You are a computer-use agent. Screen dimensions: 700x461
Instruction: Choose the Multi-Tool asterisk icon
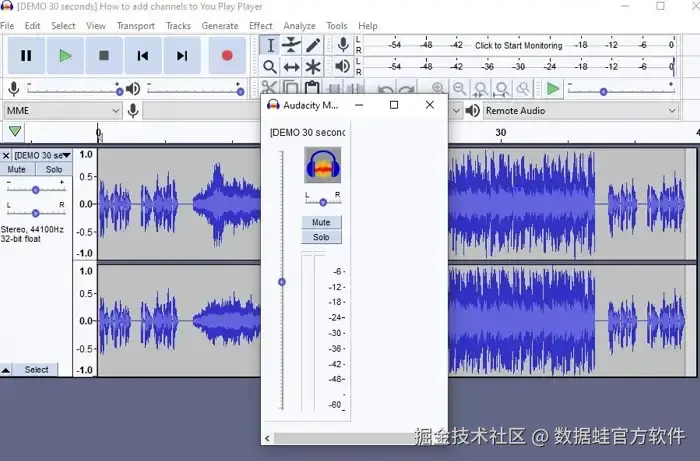coord(313,67)
